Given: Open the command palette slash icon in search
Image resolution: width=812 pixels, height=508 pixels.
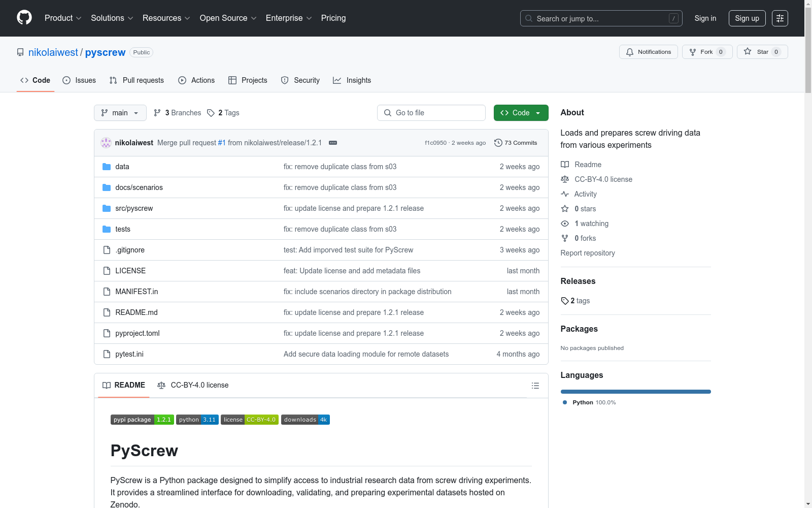Looking at the screenshot, I should click(x=673, y=18).
